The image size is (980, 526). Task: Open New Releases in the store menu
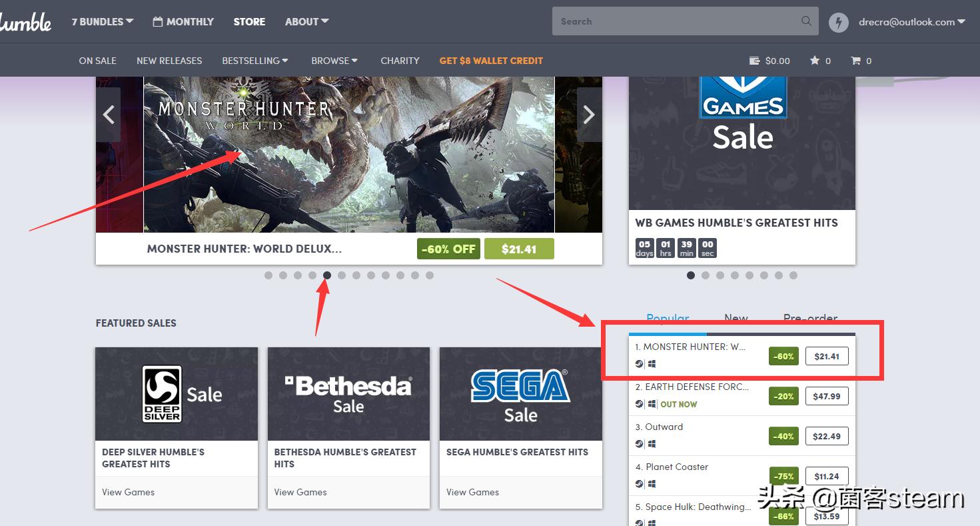169,61
